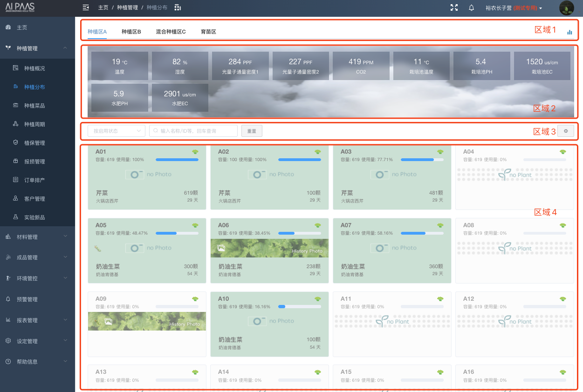Viewport: 583px width, 392px height.
Task: Click the usage progress bar on card A03
Action: coord(422,160)
